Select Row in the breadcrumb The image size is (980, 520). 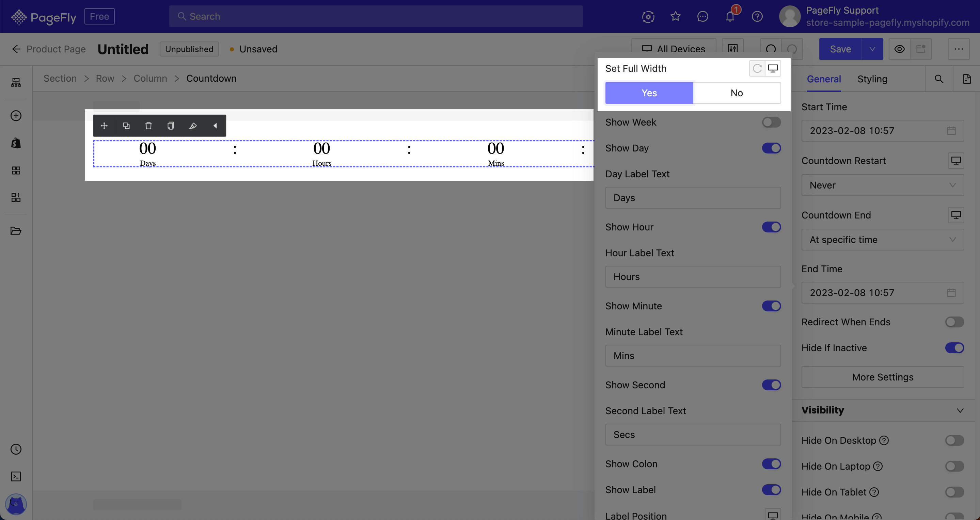pyautogui.click(x=105, y=78)
